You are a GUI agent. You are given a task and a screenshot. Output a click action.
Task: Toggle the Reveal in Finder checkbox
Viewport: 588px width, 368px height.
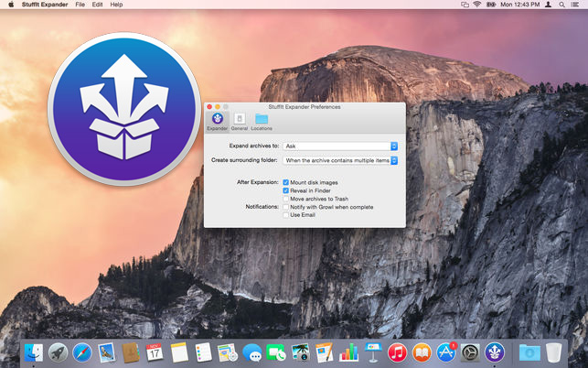pos(285,190)
